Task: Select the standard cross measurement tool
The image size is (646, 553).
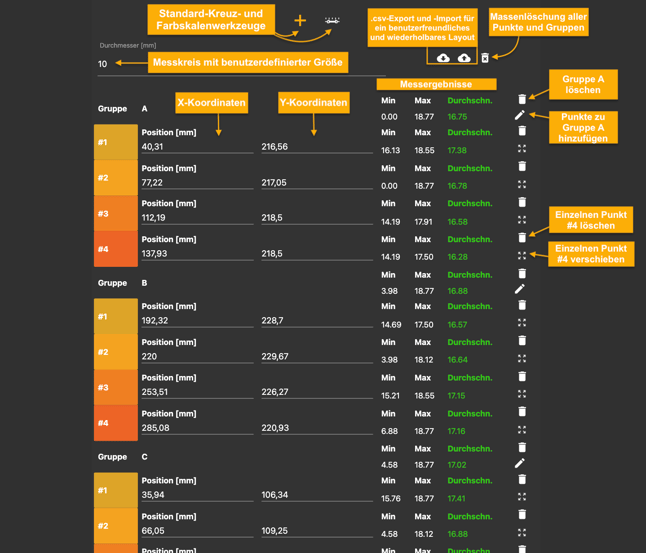Action: click(300, 21)
